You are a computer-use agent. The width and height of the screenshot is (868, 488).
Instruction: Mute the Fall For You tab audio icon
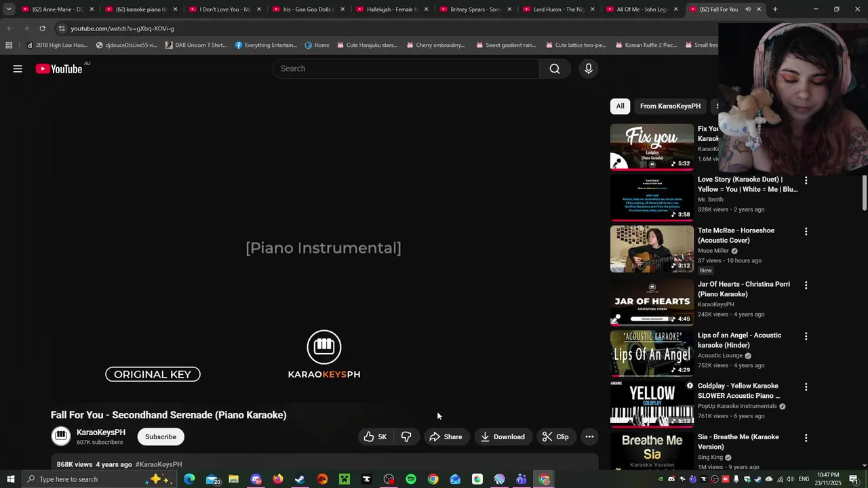click(748, 9)
